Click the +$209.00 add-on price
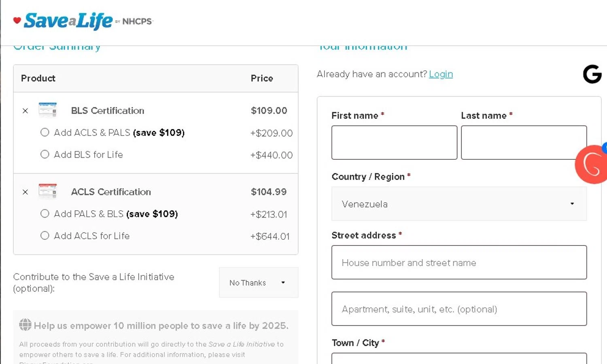The width and height of the screenshot is (607, 364). 272,133
